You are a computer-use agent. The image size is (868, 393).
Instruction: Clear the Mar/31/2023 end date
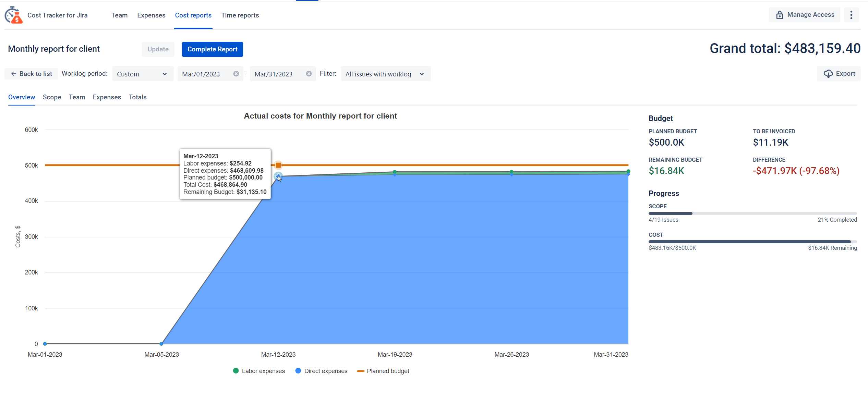pyautogui.click(x=309, y=74)
